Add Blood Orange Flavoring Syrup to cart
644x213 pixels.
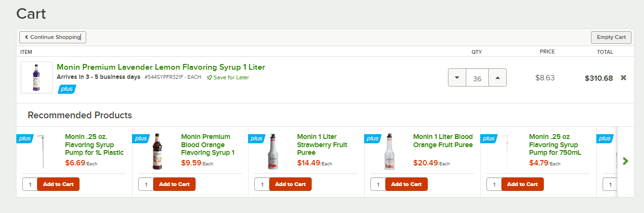(174, 184)
